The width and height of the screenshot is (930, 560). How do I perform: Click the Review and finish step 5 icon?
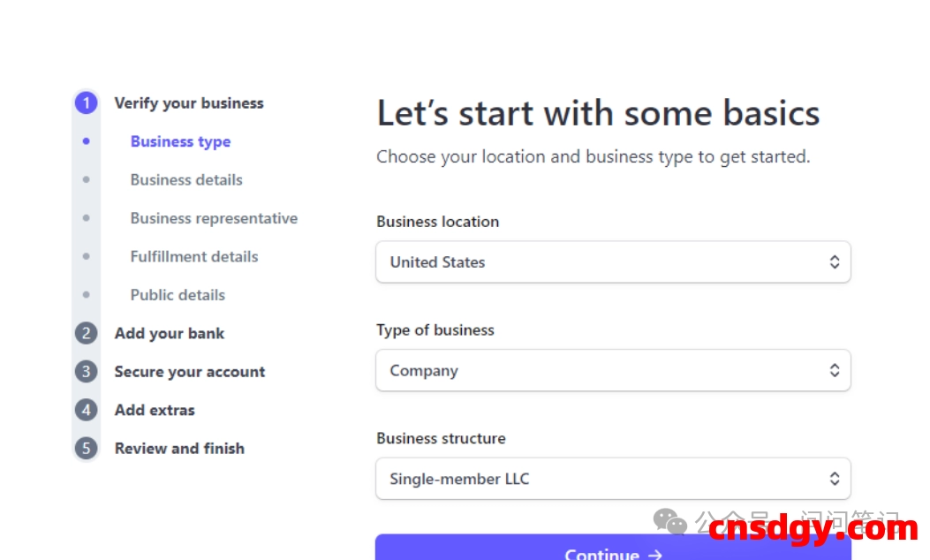[x=86, y=448]
